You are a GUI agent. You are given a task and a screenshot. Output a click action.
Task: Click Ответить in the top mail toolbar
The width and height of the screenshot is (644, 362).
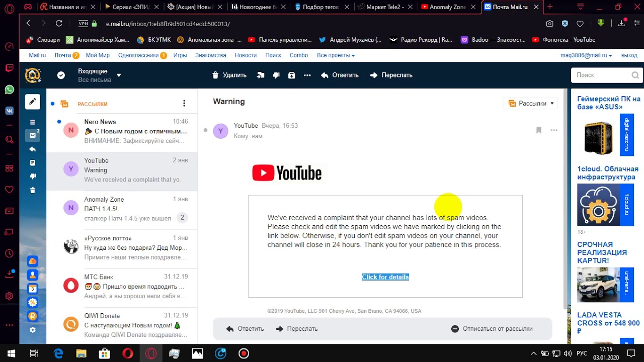pyautogui.click(x=340, y=75)
